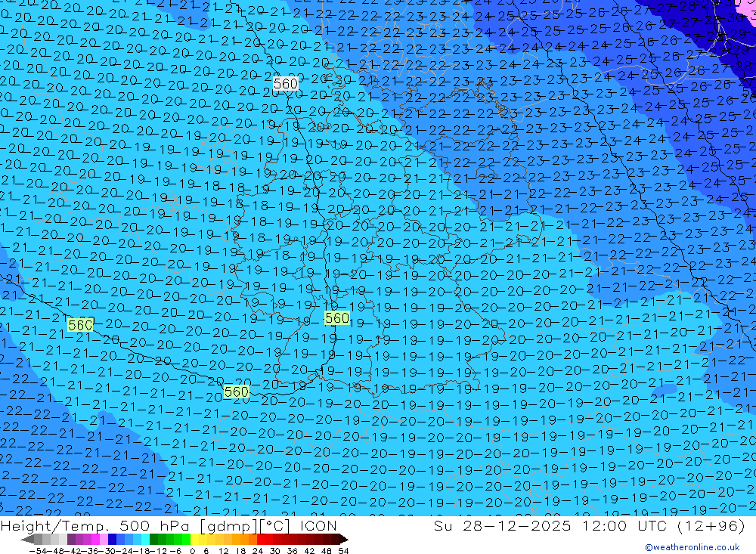Screen dimensions: 756x554
Task: Pick the dark green swatch above -12
Action: point(153,539)
